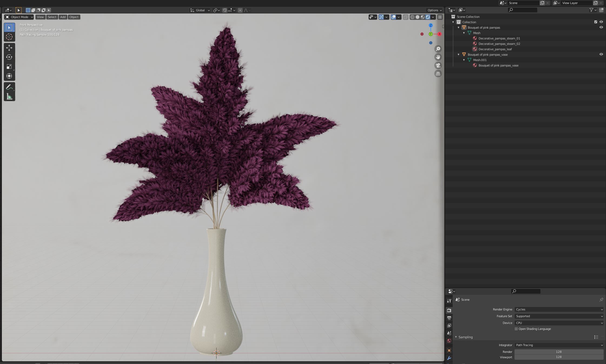Hide Bouquet of pink pampas object
606x364 pixels.
point(601,27)
